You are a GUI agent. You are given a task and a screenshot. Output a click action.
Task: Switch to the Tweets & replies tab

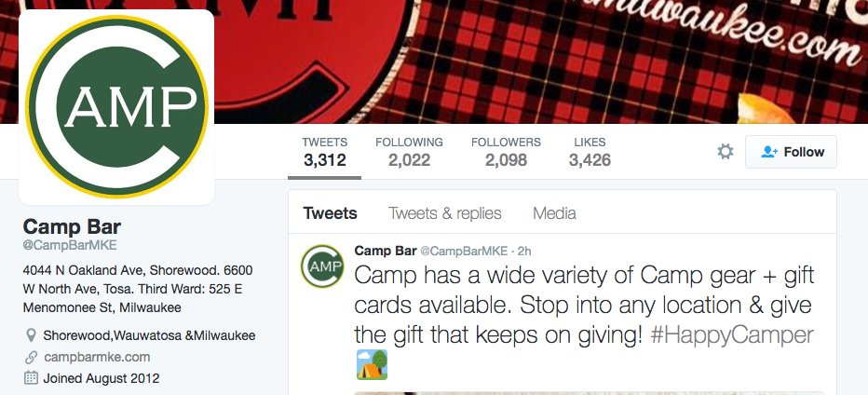(444, 213)
